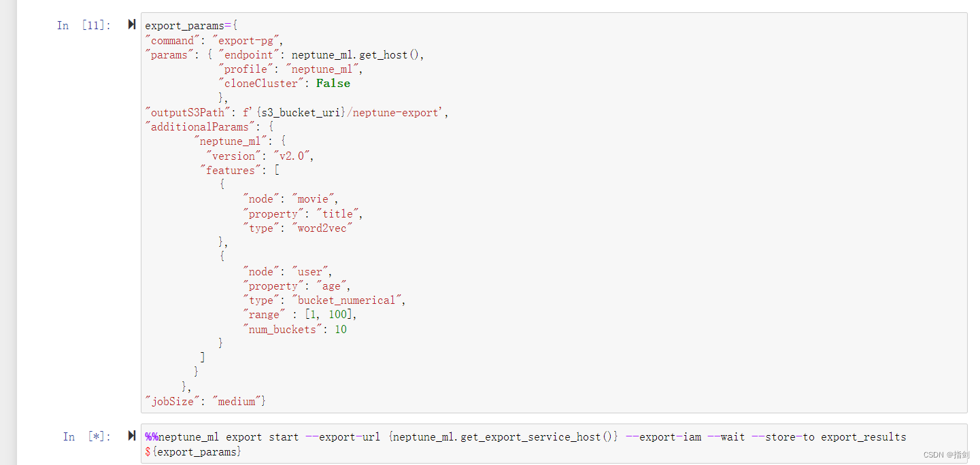Click the cloneCluster False value

coord(333,84)
